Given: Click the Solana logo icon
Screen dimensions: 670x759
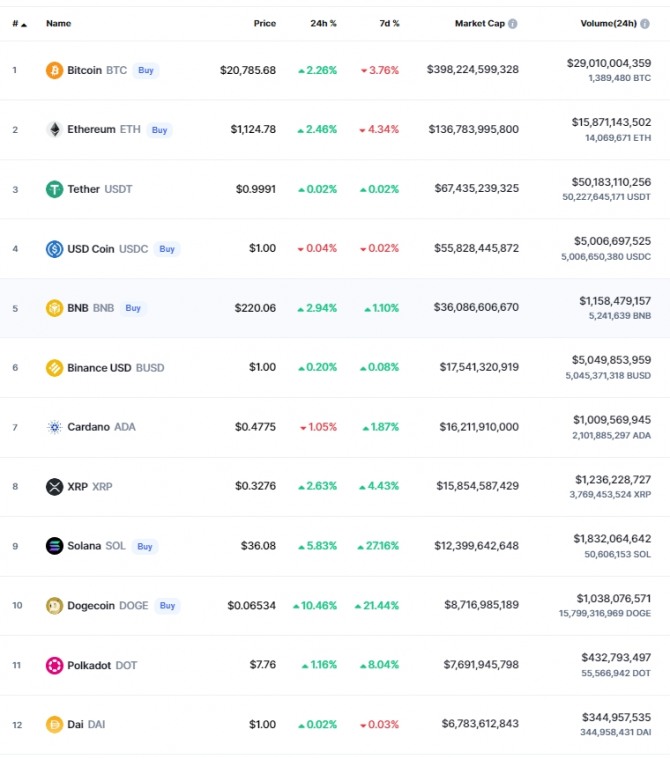Looking at the screenshot, I should tap(54, 546).
